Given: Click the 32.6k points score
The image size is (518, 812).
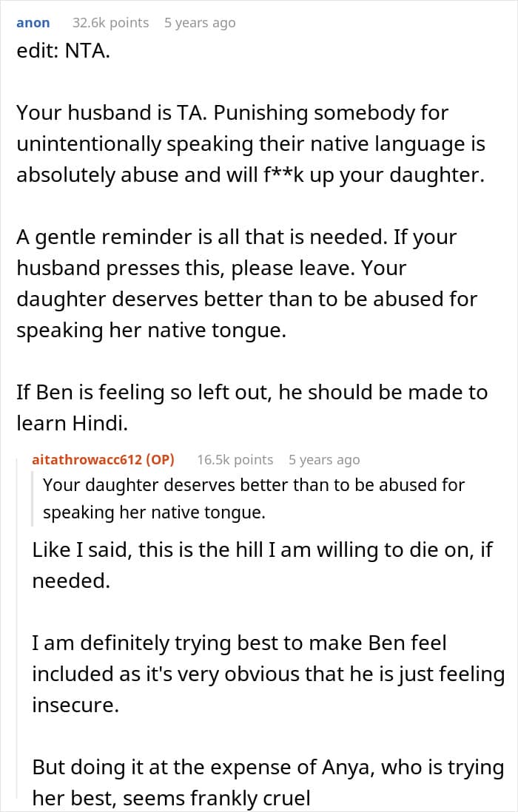Looking at the screenshot, I should click(110, 23).
